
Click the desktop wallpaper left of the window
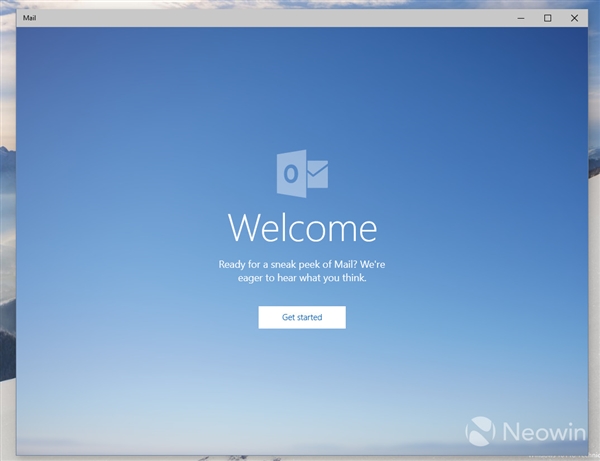pyautogui.click(x=7, y=250)
